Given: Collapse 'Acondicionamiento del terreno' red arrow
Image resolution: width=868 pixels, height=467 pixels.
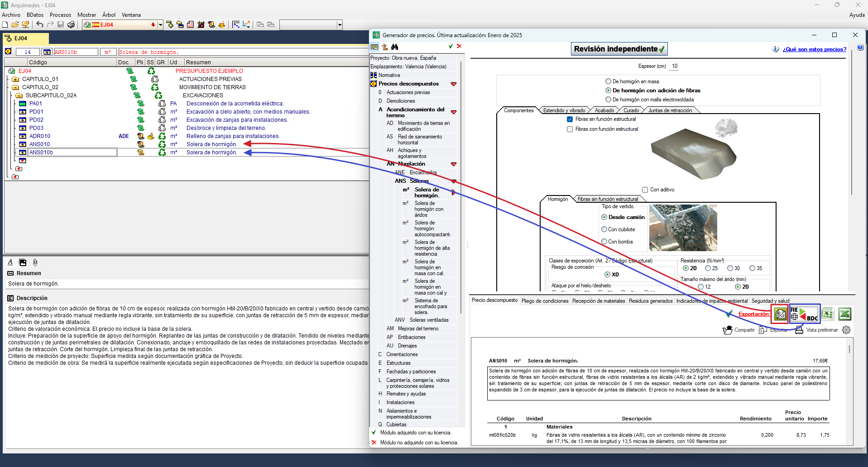Looking at the screenshot, I should (453, 112).
